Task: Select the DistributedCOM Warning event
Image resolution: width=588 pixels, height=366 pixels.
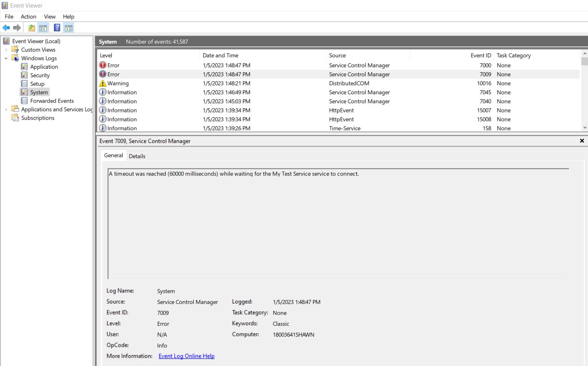Action: tap(339, 84)
